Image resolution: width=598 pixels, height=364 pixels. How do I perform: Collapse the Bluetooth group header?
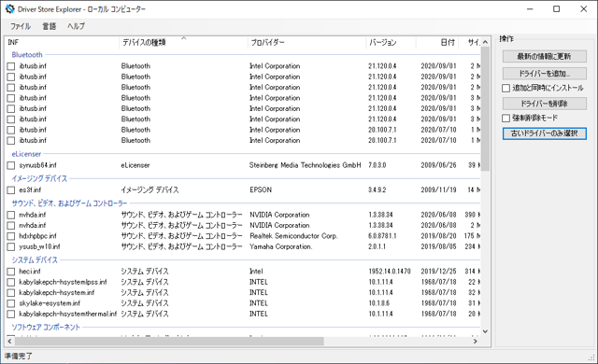point(27,55)
